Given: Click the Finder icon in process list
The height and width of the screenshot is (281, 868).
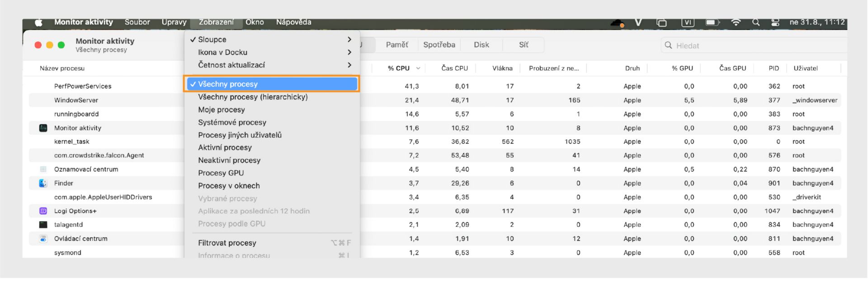Looking at the screenshot, I should 43,183.
